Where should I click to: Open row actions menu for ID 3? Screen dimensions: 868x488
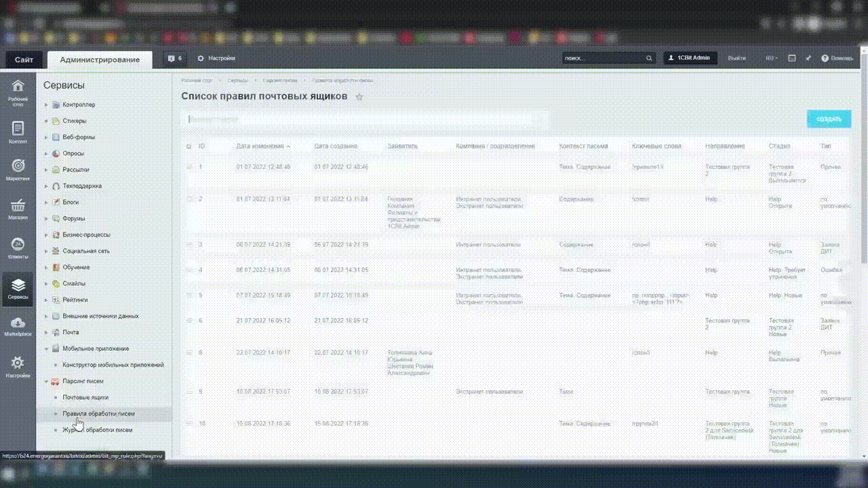[189, 244]
